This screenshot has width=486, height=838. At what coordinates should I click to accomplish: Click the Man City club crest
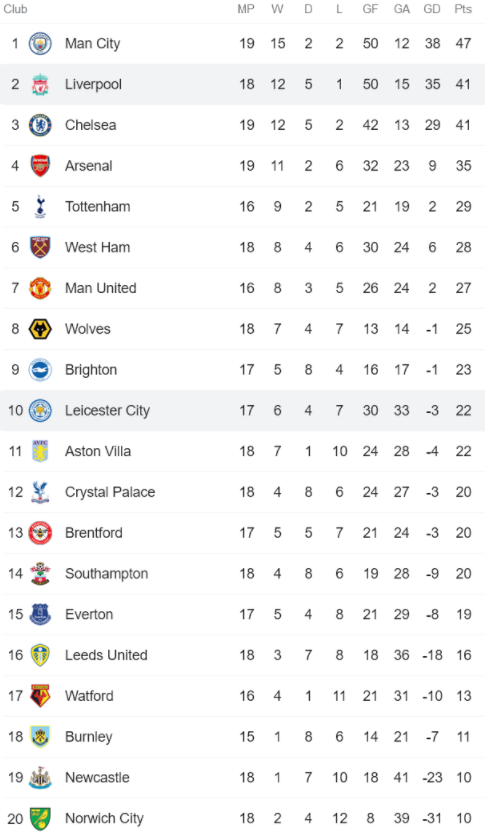[x=40, y=44]
